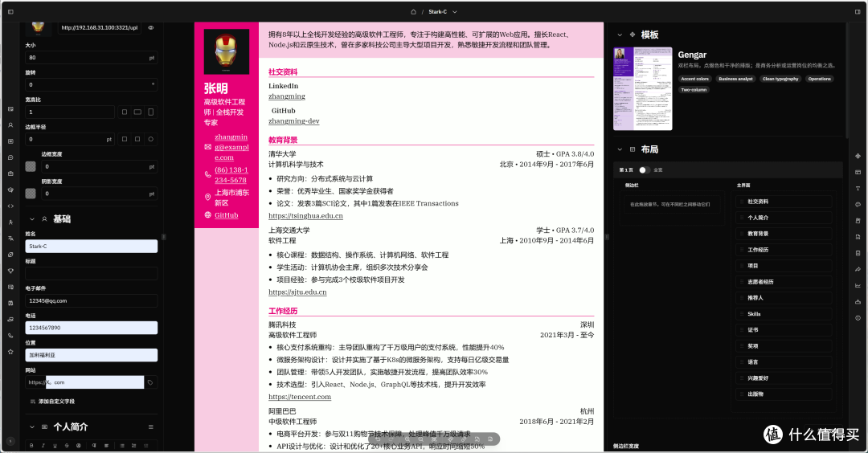
Task: Focus the 大小 size field showing 80
Action: coord(92,58)
